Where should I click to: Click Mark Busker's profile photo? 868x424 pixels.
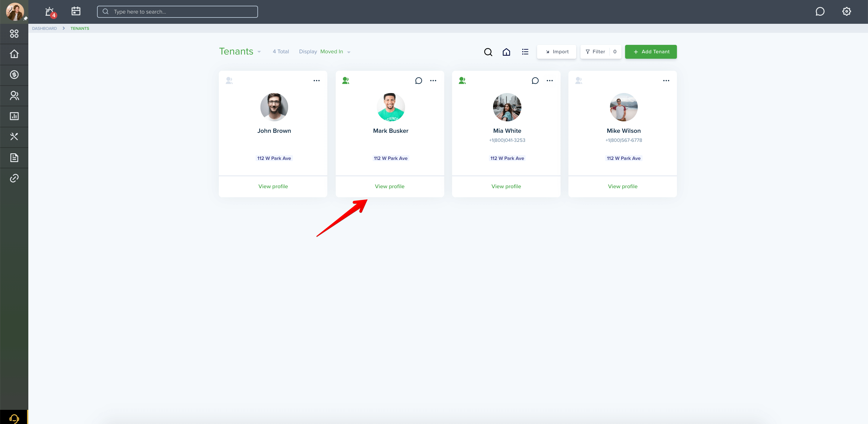pos(391,107)
